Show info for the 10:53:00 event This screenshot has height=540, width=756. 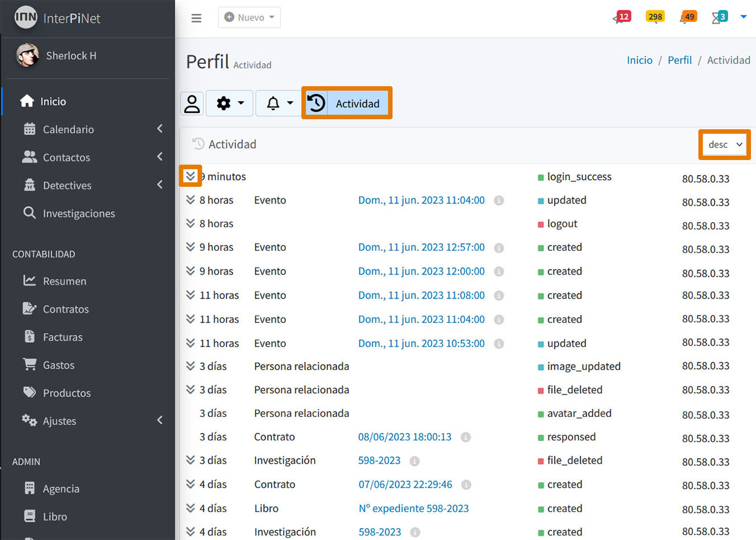(499, 343)
